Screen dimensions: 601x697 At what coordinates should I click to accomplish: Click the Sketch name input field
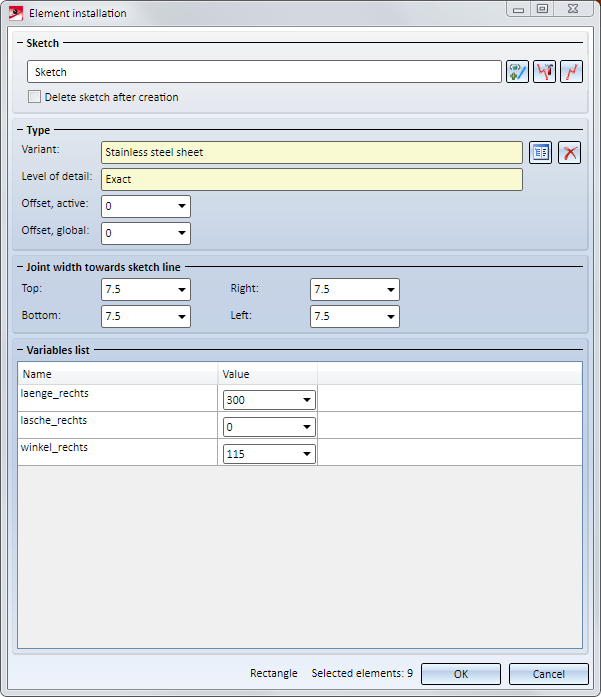pyautogui.click(x=264, y=72)
